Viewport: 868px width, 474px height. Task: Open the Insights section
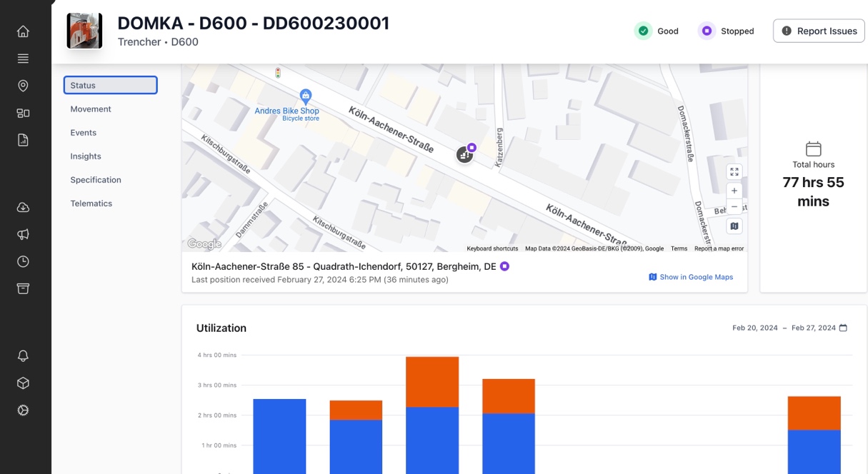pos(86,156)
